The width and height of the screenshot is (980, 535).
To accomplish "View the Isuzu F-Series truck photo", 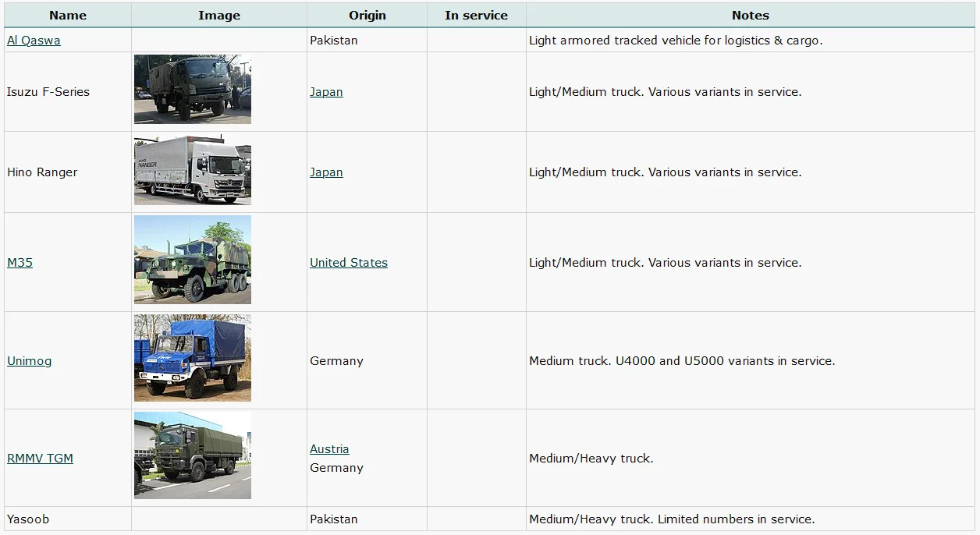I will click(193, 89).
